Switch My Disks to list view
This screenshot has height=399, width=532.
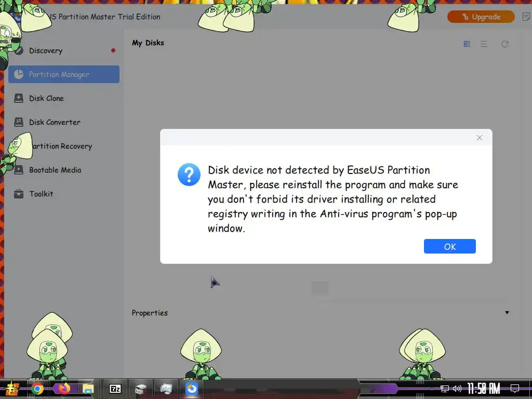[x=484, y=44]
